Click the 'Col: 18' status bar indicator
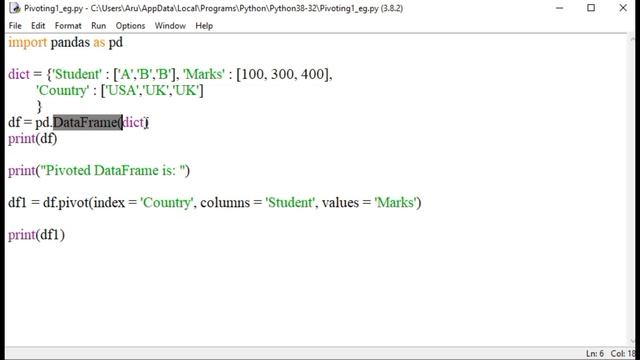This screenshot has width=640, height=360. (x=623, y=353)
